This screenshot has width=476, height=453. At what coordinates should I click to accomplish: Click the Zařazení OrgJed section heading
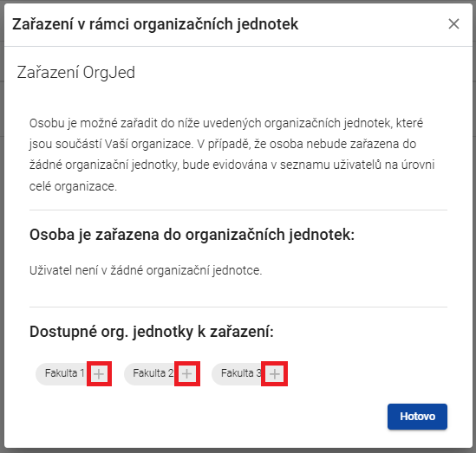point(76,73)
